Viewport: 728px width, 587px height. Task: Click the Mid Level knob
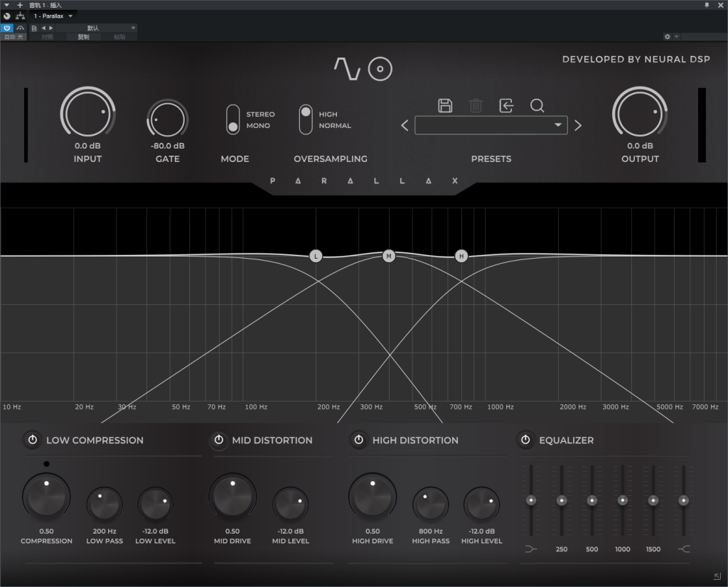[291, 505]
